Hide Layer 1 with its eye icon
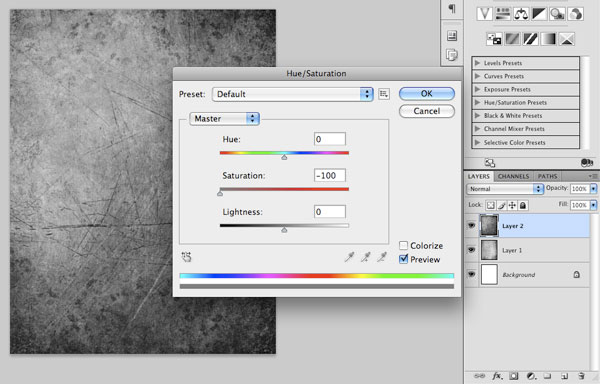Screen dimensions: 600x384 (x=471, y=250)
